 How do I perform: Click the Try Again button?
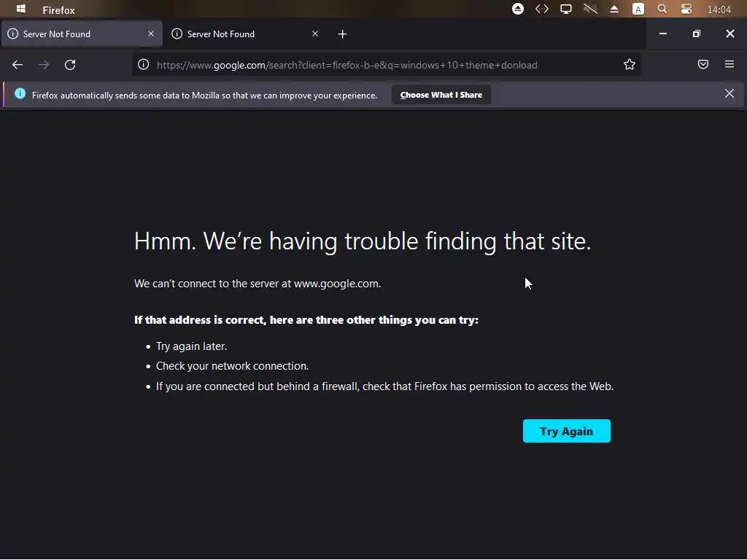566,431
